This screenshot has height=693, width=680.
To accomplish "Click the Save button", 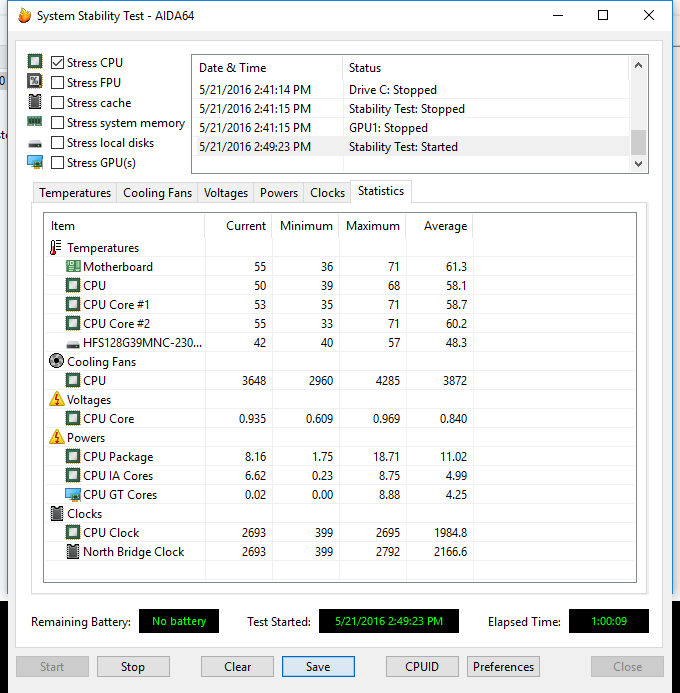I will click(318, 666).
